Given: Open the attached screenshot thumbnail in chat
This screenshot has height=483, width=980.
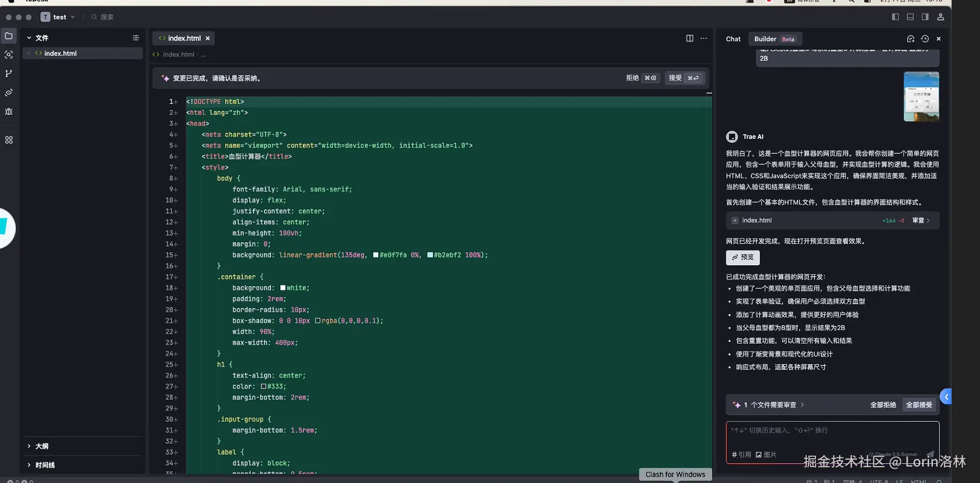Looking at the screenshot, I should coord(922,96).
